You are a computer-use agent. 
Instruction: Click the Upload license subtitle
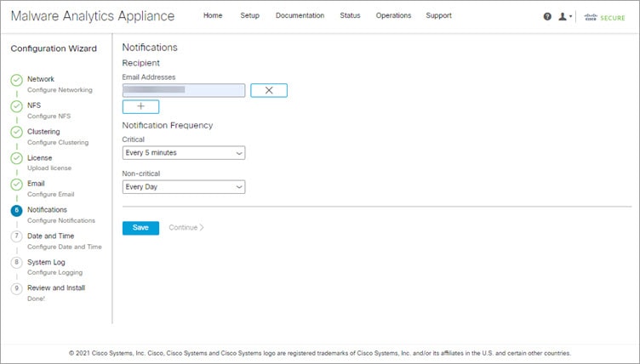(x=49, y=168)
